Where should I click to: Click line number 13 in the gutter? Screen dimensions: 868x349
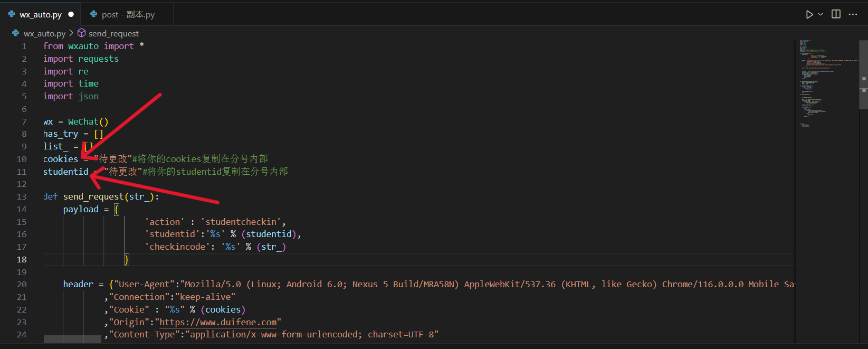click(x=22, y=196)
